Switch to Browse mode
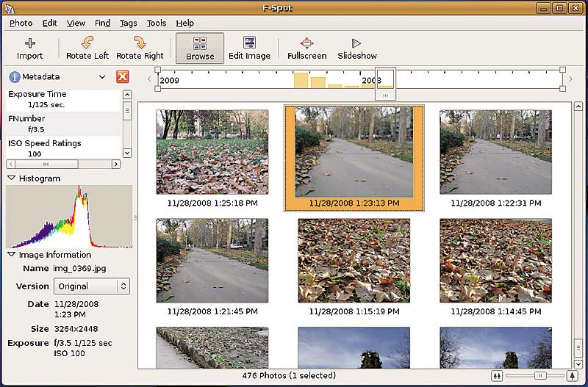588x387 pixels. [200, 48]
